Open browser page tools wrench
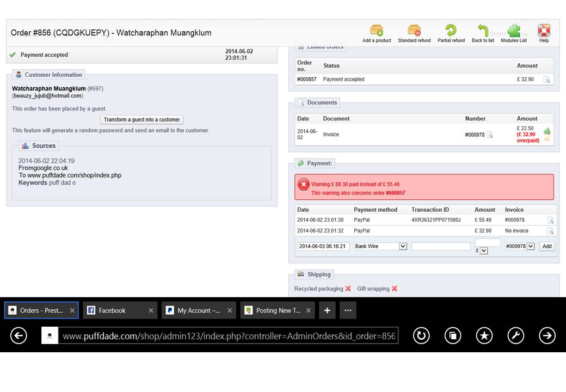 tap(516, 336)
